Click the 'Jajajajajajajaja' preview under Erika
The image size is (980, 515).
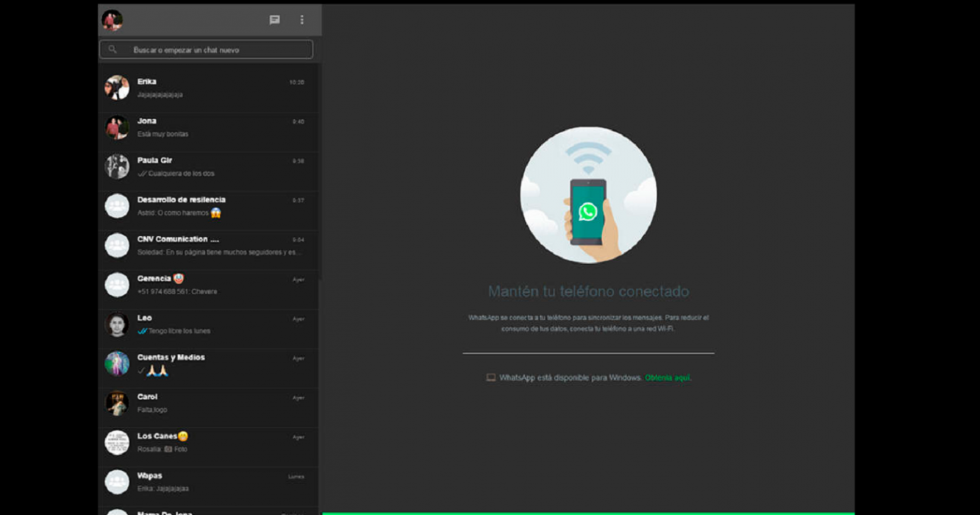coord(160,95)
